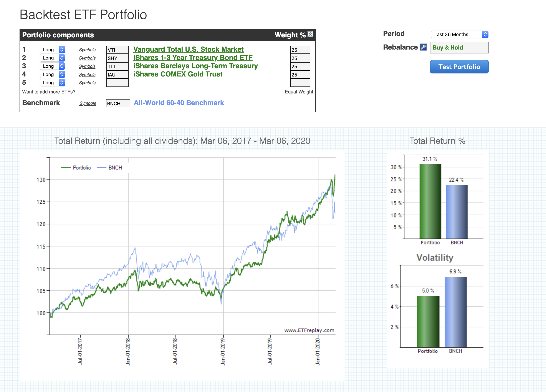The width and height of the screenshot is (546, 392).
Task: Open All-World 60-40 Benchmark link
Action: coord(179,103)
